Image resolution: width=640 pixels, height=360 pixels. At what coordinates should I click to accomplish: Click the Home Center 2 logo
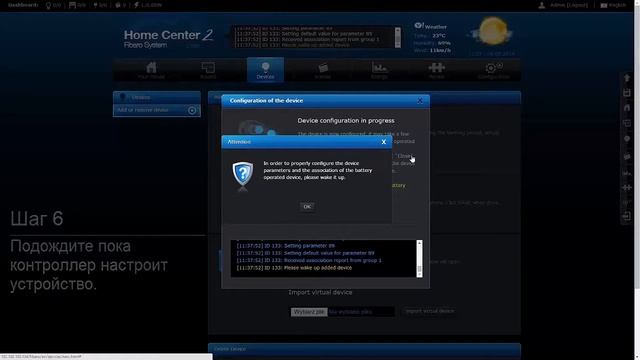168,39
